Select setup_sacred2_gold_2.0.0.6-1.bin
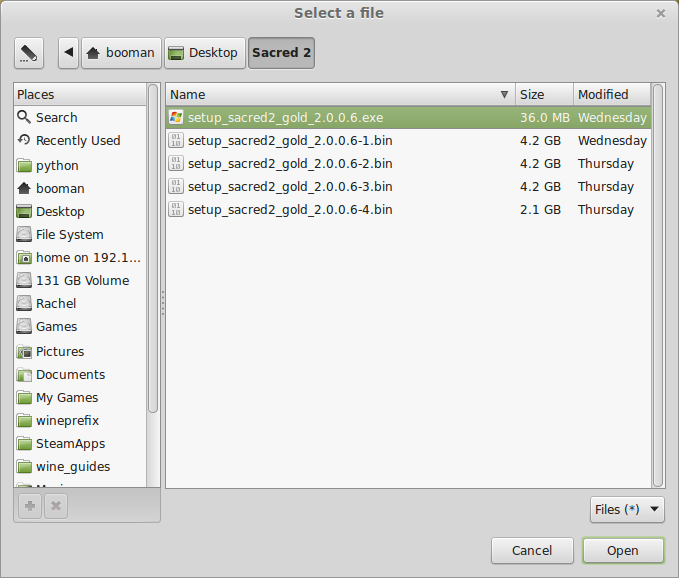 click(408, 140)
